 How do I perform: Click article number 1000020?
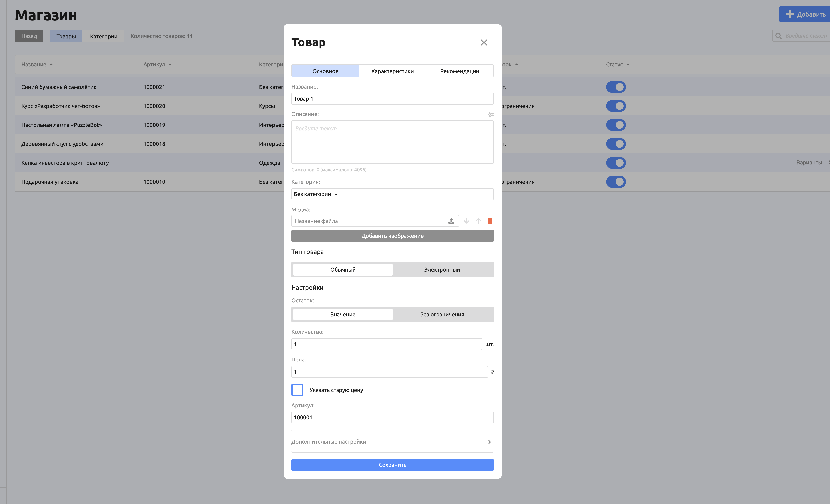[154, 106]
